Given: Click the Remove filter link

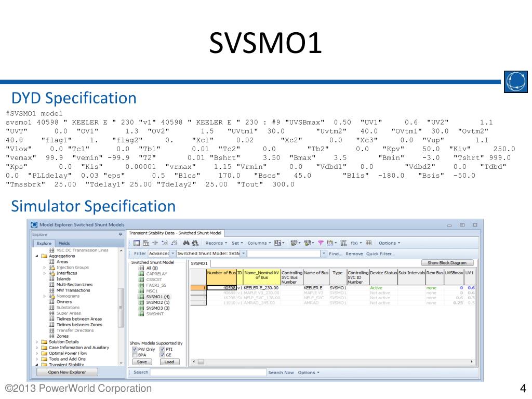Looking at the screenshot, I should pyautogui.click(x=354, y=254).
